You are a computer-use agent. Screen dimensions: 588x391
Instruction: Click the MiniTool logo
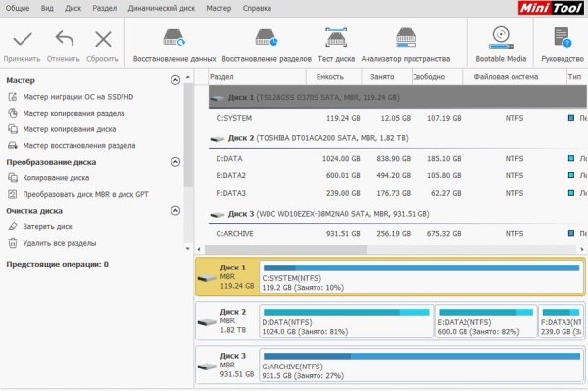point(551,8)
